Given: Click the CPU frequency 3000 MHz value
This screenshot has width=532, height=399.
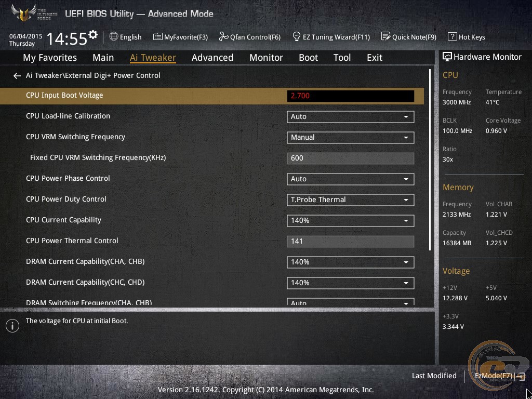Looking at the screenshot, I should tap(456, 102).
